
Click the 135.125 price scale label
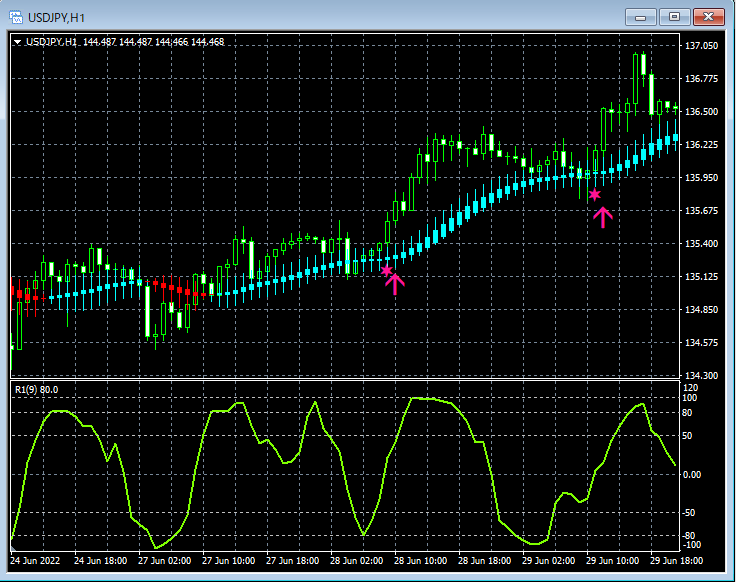(x=702, y=276)
